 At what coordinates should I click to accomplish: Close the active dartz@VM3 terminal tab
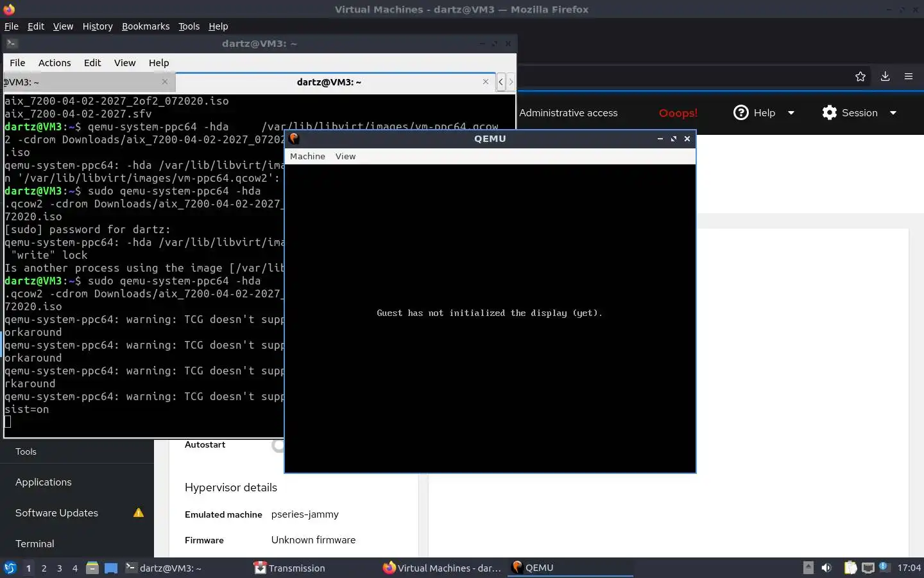tap(486, 82)
